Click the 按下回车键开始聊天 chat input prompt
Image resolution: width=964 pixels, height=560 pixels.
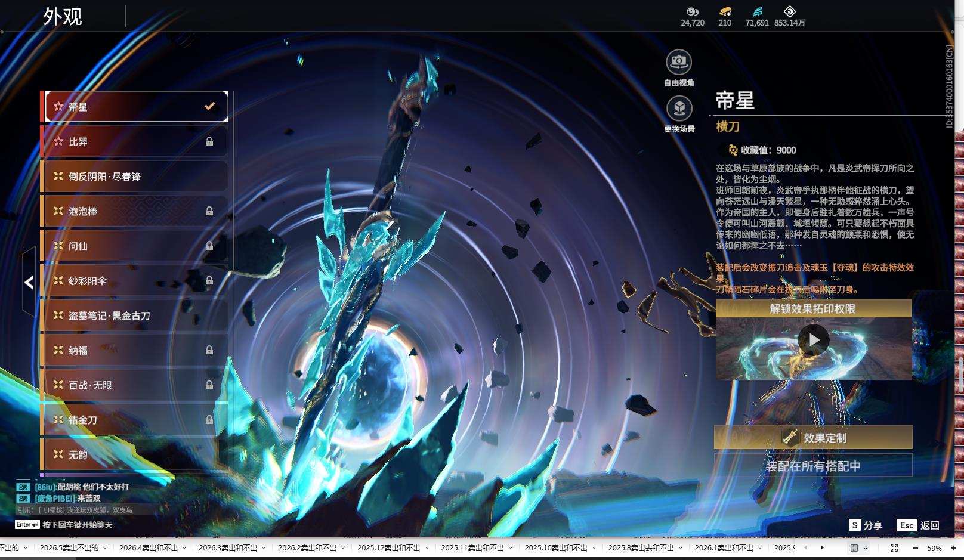[78, 525]
